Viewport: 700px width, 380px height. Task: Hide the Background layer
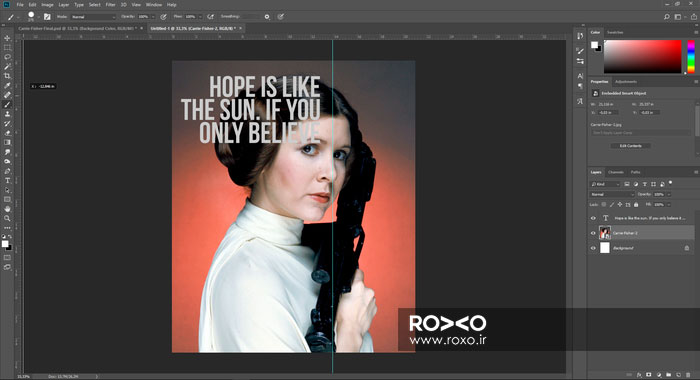pos(593,248)
